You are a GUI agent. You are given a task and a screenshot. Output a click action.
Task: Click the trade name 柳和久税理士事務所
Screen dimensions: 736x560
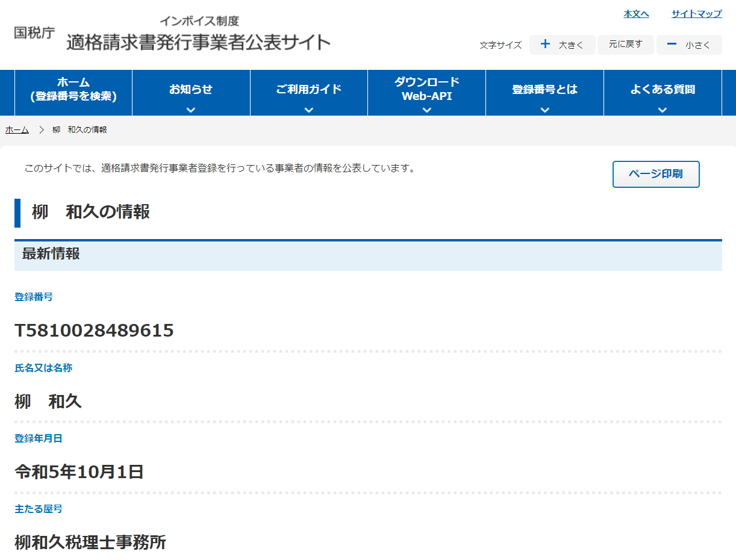tap(90, 543)
